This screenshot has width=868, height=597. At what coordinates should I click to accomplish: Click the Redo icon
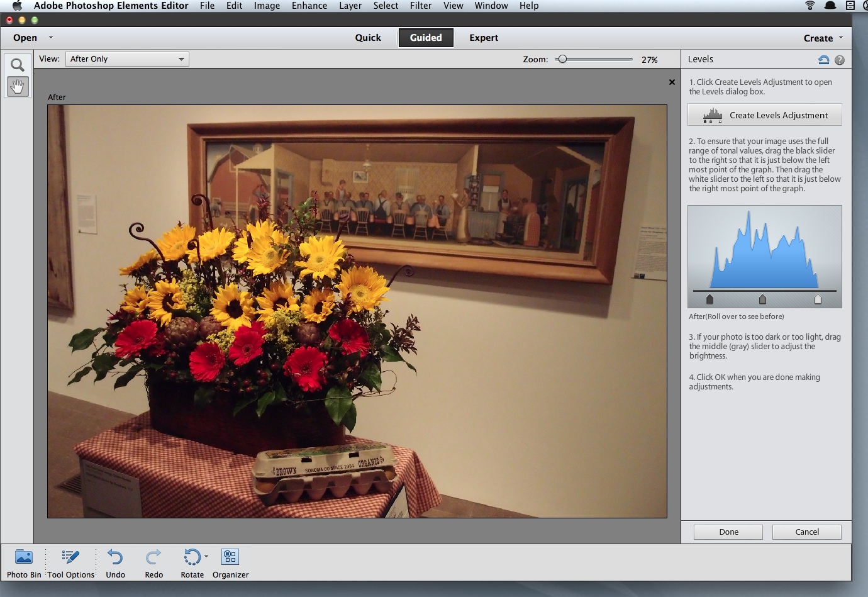tap(153, 557)
